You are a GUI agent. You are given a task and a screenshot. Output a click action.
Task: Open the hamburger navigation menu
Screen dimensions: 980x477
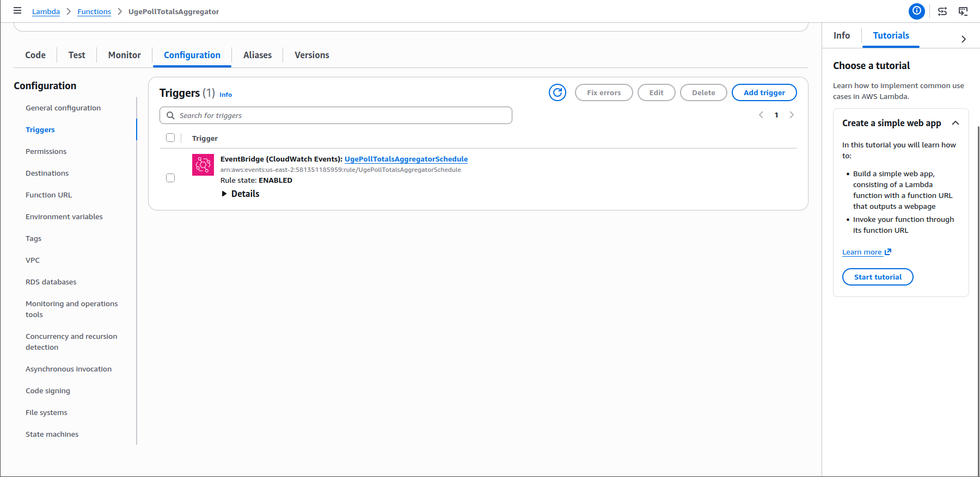17,11
